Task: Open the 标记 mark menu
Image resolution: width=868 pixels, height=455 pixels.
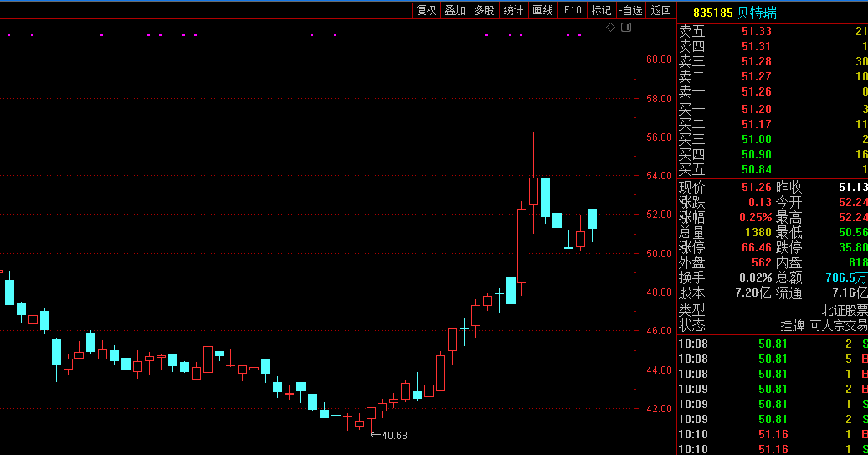Action: [x=601, y=10]
